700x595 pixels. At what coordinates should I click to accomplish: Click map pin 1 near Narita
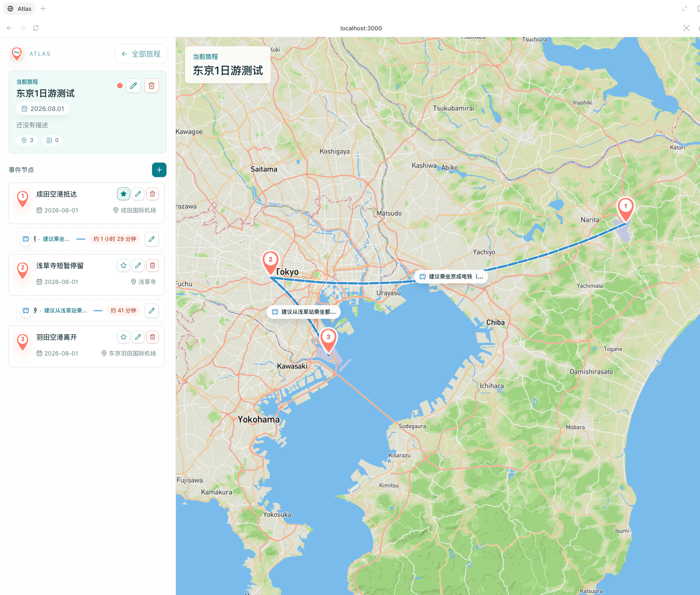click(x=626, y=209)
